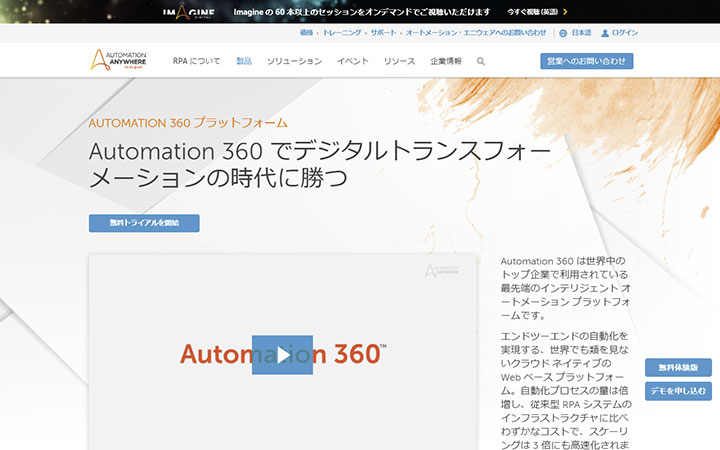Click 今すぐ視聴 (英語) banner link
The width and height of the screenshot is (720, 450).
(x=532, y=12)
